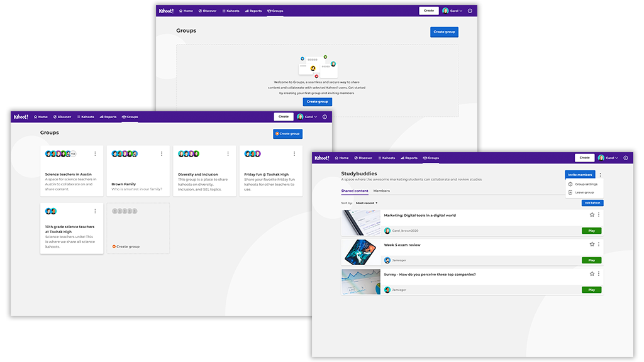Click Carol_brown2020 author avatar

tap(387, 231)
